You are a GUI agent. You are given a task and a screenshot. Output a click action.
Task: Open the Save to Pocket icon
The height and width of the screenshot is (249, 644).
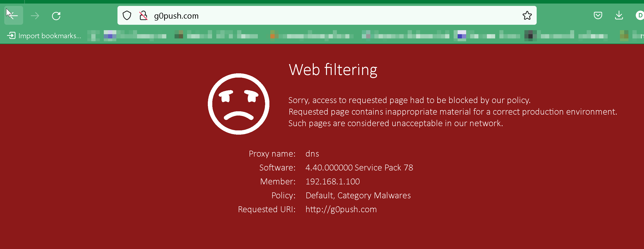point(598,16)
